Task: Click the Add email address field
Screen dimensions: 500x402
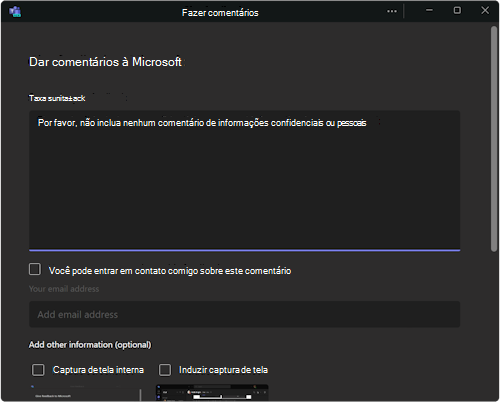Action: coord(244,314)
